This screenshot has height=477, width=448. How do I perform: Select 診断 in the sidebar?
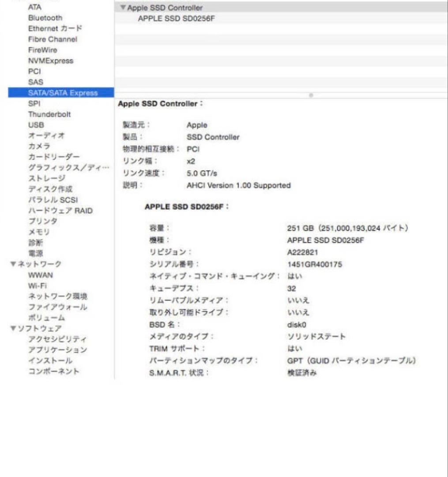(x=36, y=243)
